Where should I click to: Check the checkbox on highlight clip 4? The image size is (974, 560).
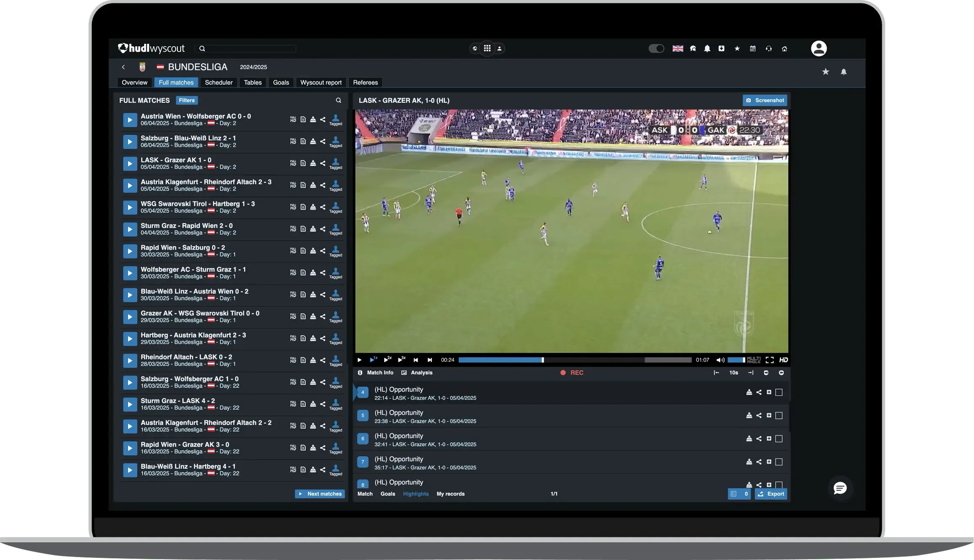779,392
